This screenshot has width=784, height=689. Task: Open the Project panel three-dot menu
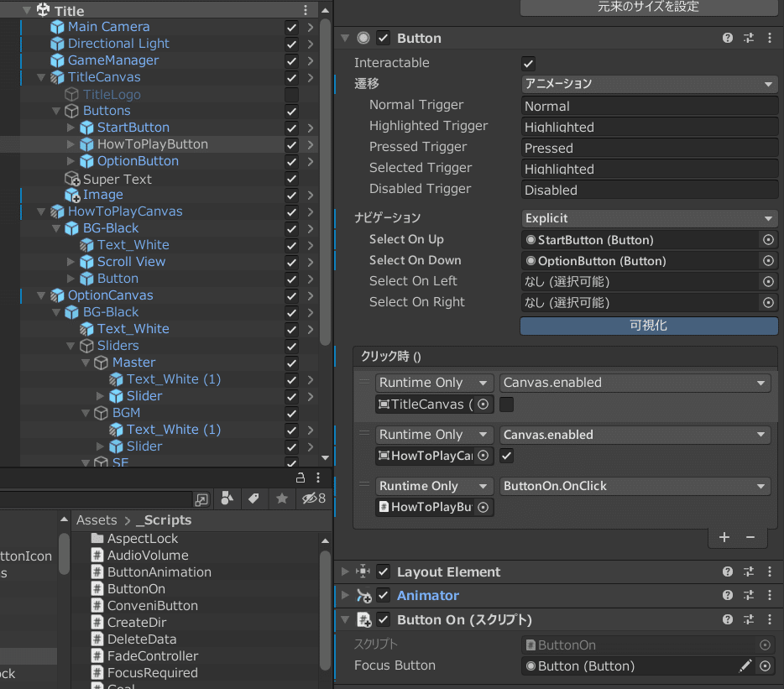(x=318, y=478)
